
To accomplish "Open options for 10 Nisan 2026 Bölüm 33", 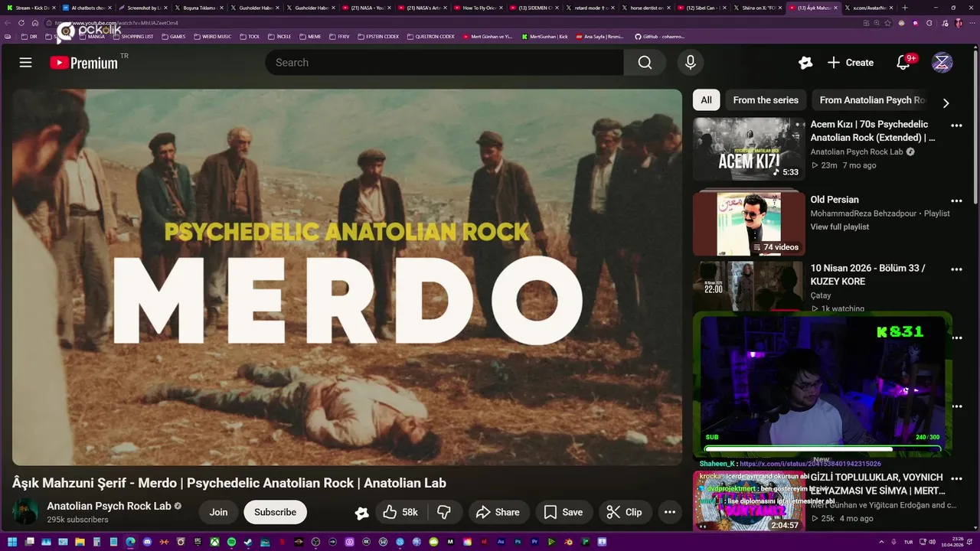I will click(x=956, y=269).
